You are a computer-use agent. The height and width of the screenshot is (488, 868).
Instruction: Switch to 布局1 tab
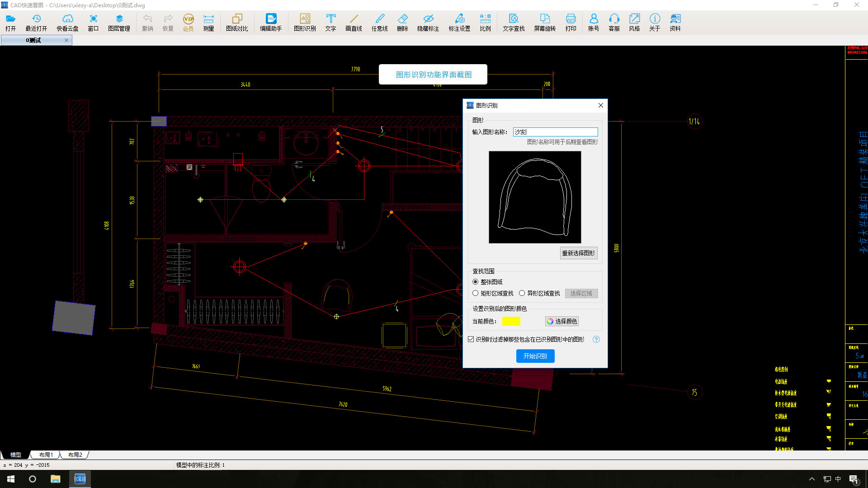pyautogui.click(x=46, y=454)
